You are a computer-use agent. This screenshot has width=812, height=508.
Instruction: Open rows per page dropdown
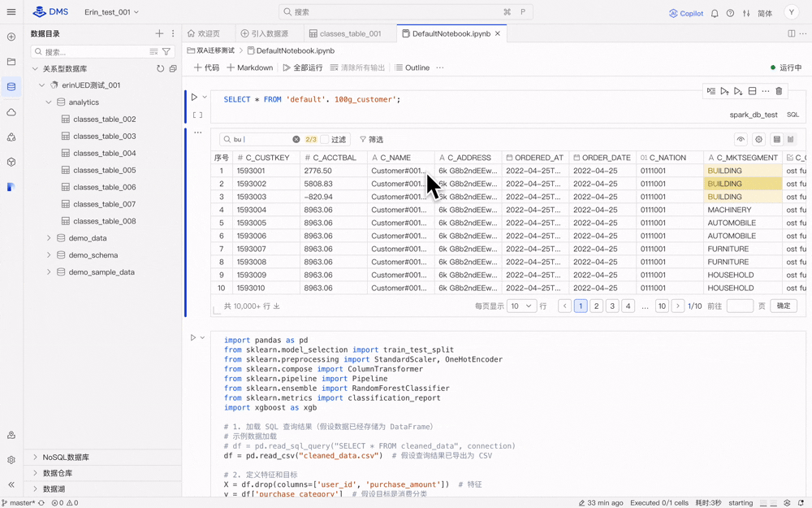521,306
